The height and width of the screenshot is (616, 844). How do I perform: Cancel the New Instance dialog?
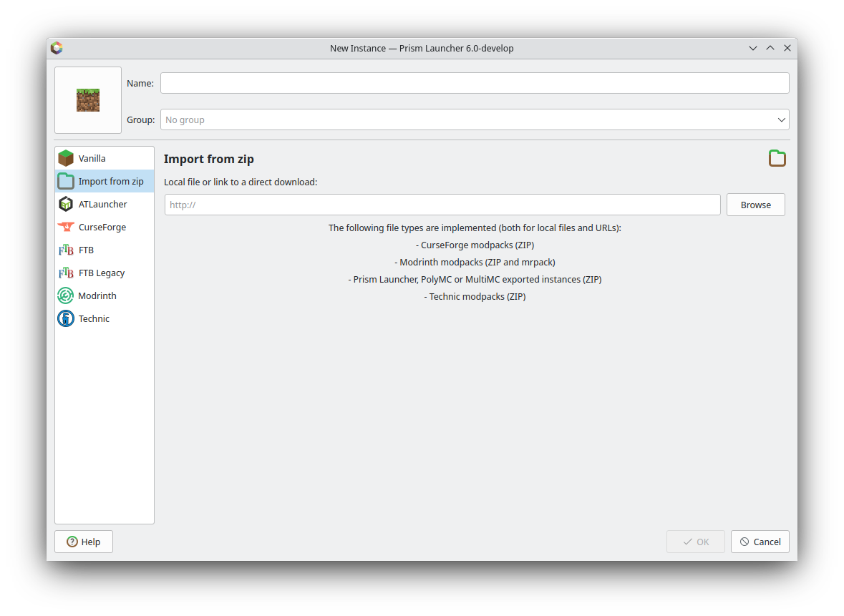click(760, 542)
